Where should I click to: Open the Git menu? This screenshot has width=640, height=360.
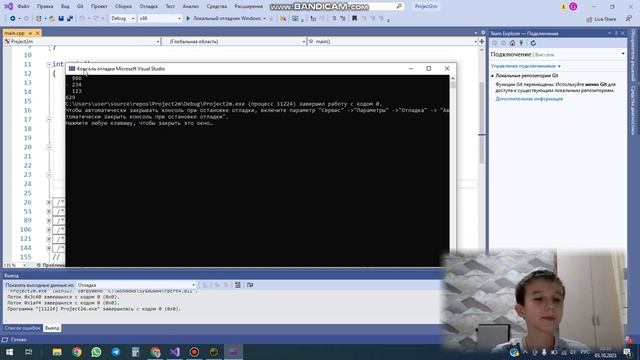[80, 7]
